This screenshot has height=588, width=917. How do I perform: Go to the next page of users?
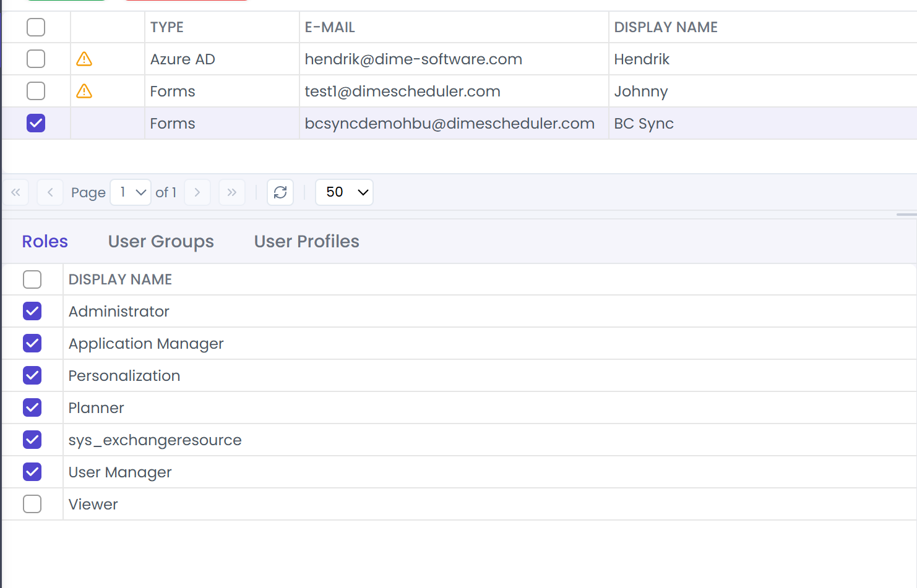pos(197,192)
